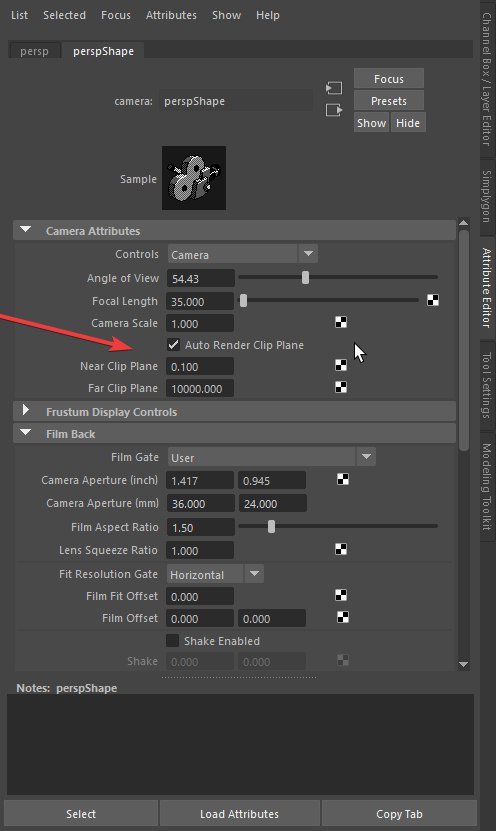Click the Angle of View field 54.43

coord(200,278)
